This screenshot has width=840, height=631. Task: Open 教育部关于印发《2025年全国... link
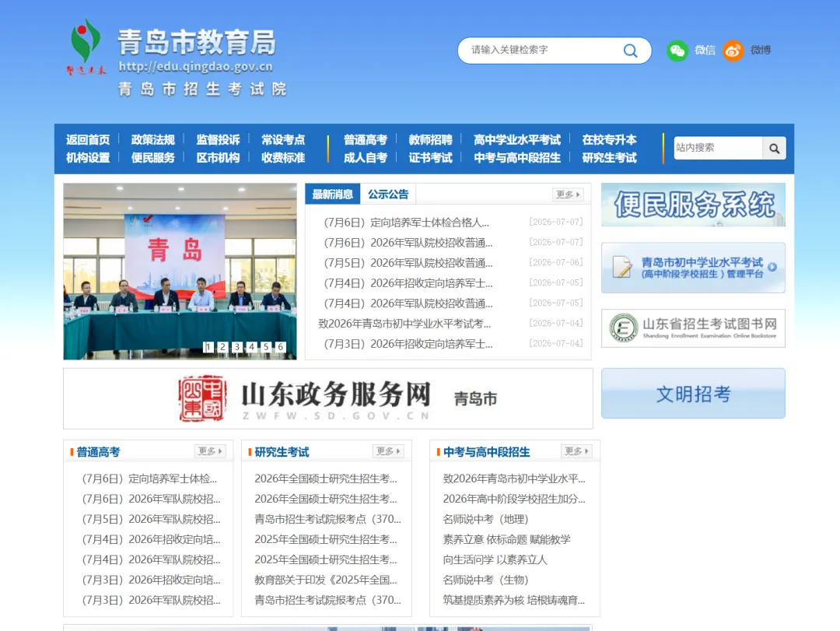[326, 580]
